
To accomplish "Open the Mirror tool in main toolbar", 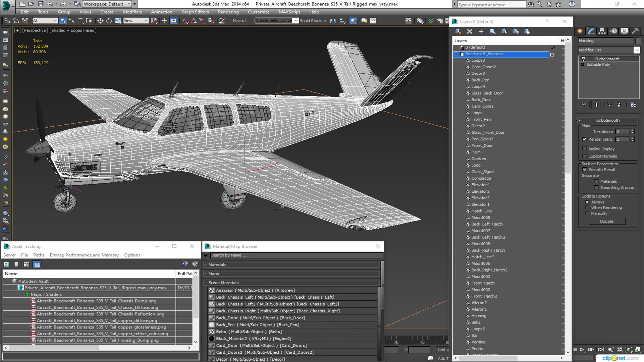I will 333,21.
